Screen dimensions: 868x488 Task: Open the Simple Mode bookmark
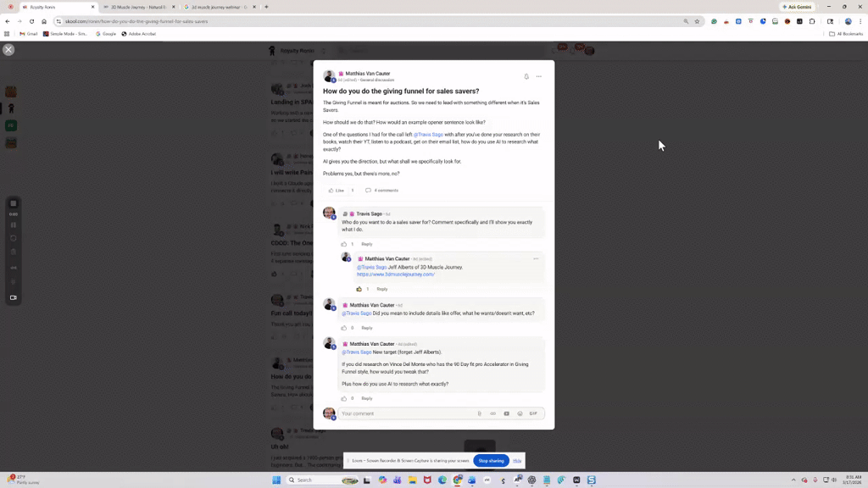click(65, 34)
